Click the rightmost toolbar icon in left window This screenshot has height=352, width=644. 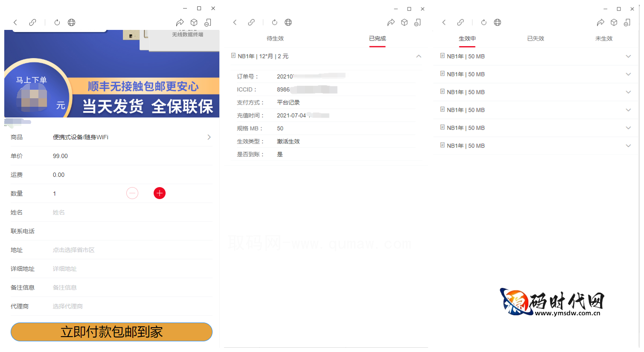tap(208, 22)
